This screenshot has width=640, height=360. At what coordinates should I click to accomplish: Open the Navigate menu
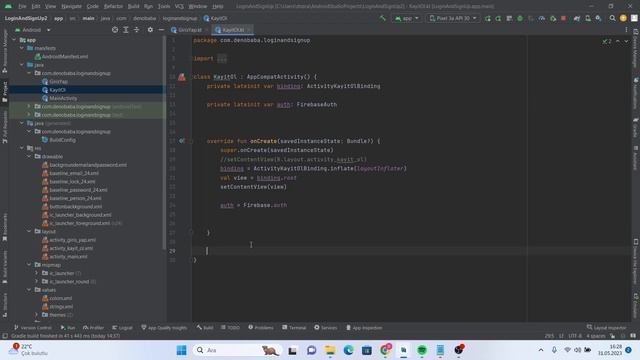pyautogui.click(x=71, y=7)
